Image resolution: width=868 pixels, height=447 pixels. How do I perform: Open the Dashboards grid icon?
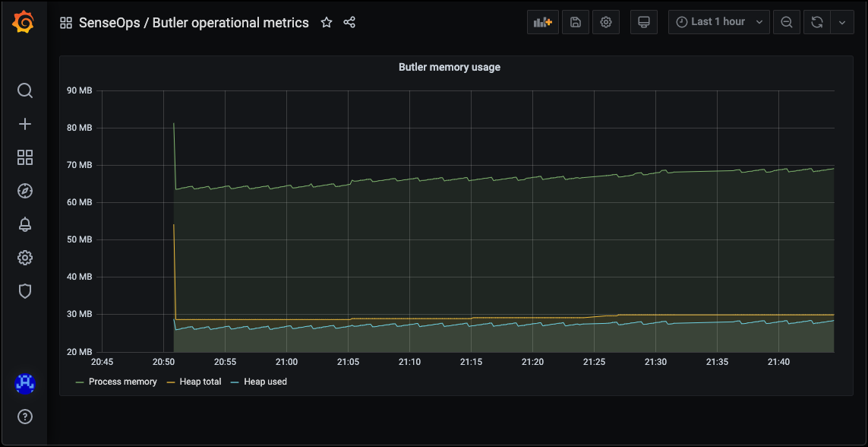tap(25, 157)
